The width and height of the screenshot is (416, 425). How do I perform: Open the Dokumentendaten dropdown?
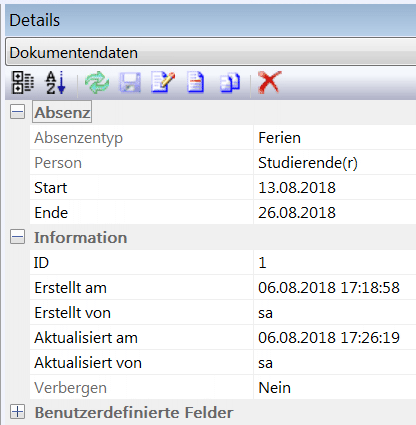[x=211, y=52]
